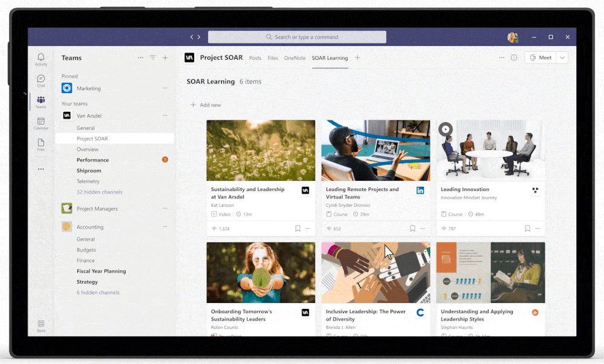Add a new tab with the plus icon
This screenshot has width=604, height=364.
click(357, 58)
